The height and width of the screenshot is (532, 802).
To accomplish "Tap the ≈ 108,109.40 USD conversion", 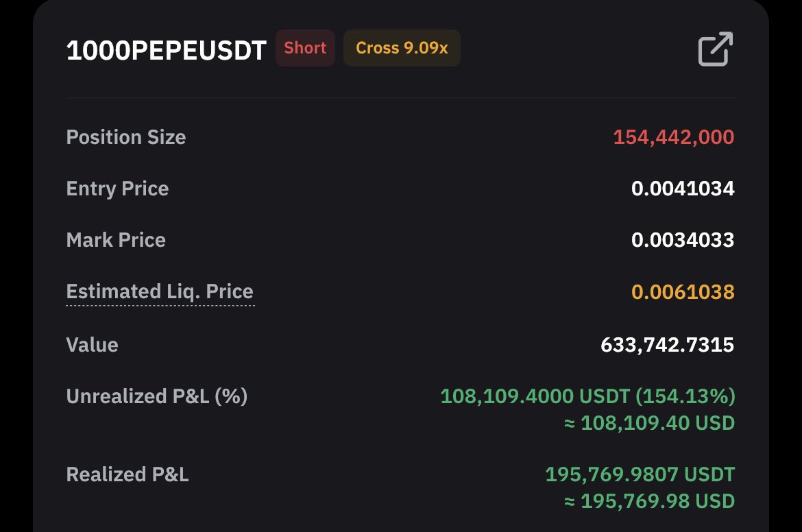I will (x=650, y=423).
